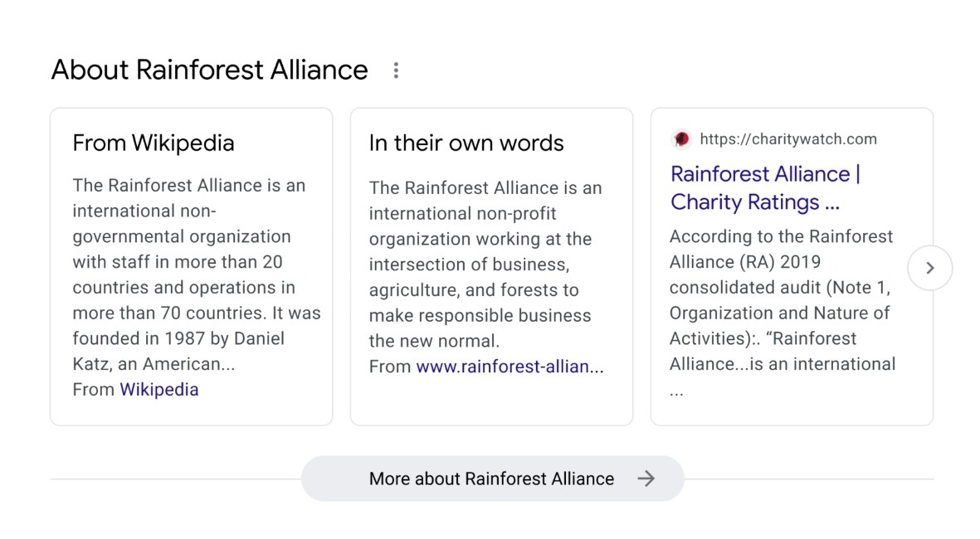Select the In their own words title
Viewport: 980px width, 539px height.
tap(466, 143)
